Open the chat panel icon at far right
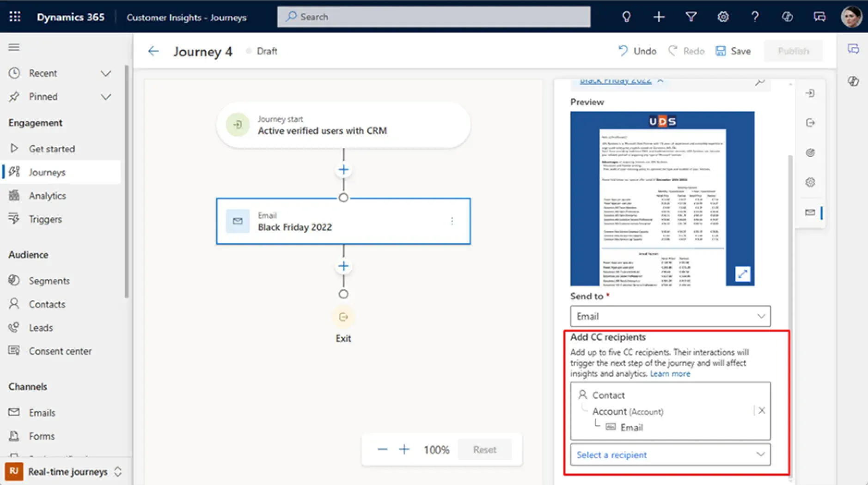 (x=853, y=49)
